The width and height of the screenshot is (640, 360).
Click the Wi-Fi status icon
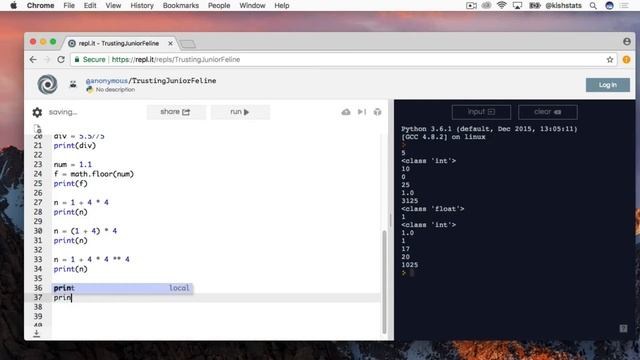click(x=502, y=5)
